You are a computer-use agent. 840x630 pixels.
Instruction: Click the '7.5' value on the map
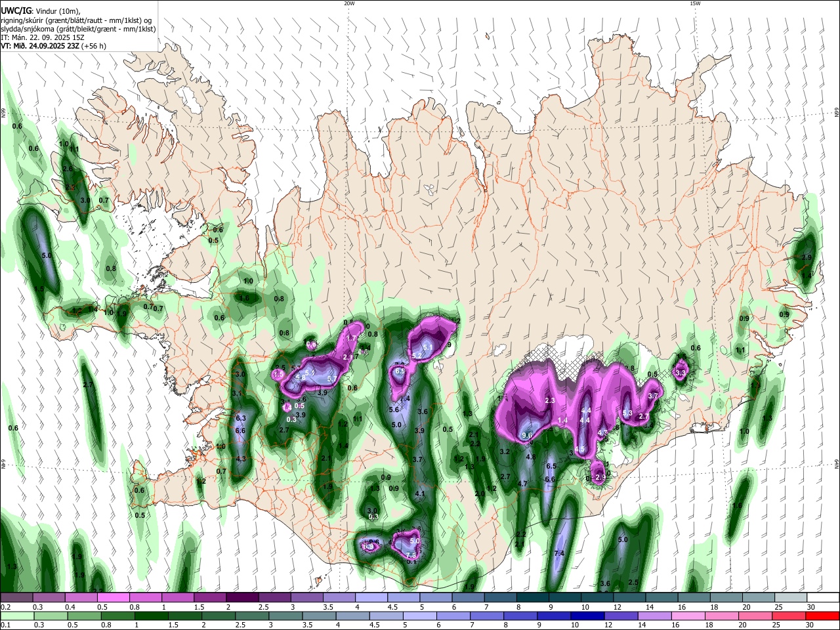pyautogui.click(x=411, y=554)
